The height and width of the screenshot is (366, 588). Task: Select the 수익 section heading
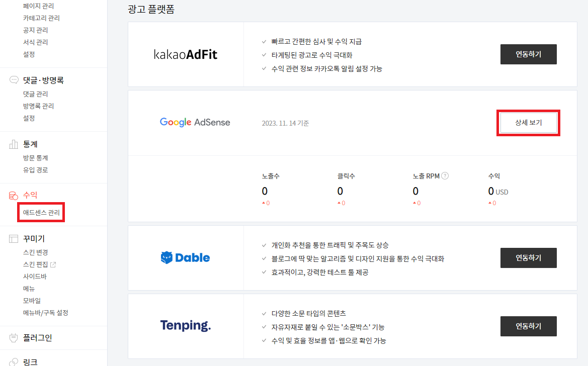click(x=30, y=195)
